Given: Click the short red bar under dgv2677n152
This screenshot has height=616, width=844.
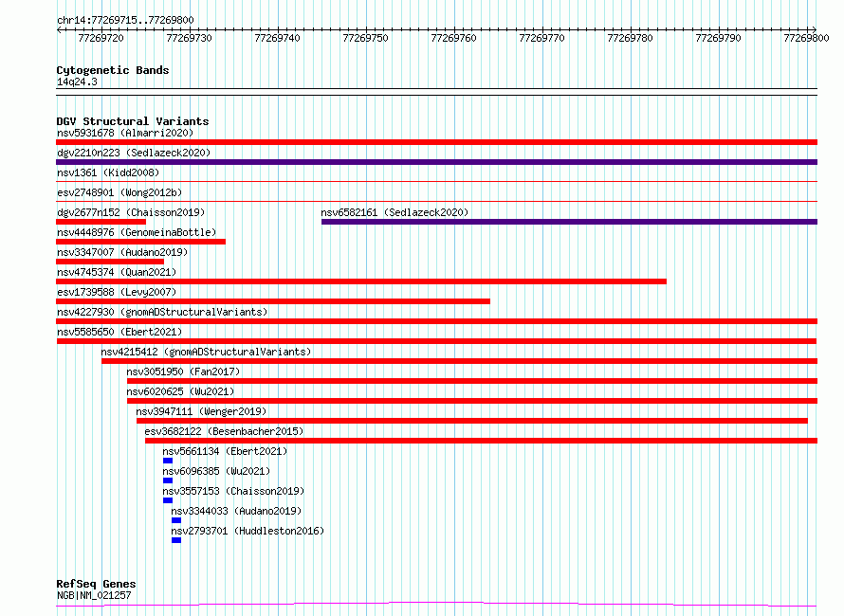Looking at the screenshot, I should coord(101,222).
